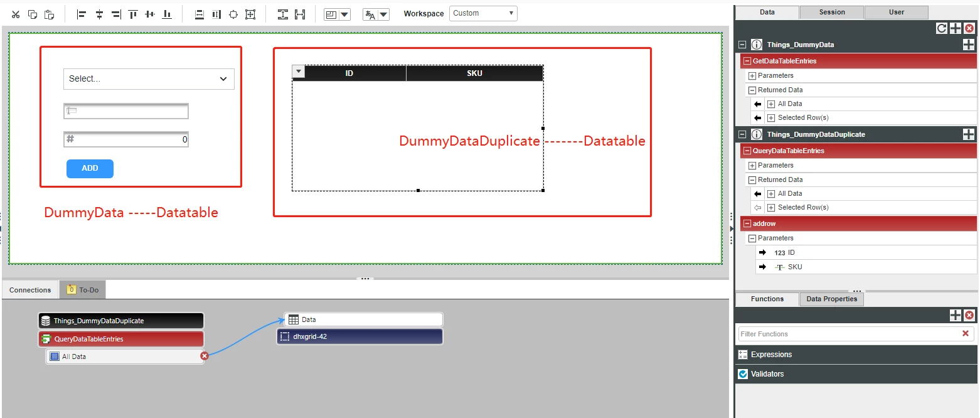Screen dimensions: 980x418
Task: Remove entity using Data panel red X
Action: tap(969, 28)
